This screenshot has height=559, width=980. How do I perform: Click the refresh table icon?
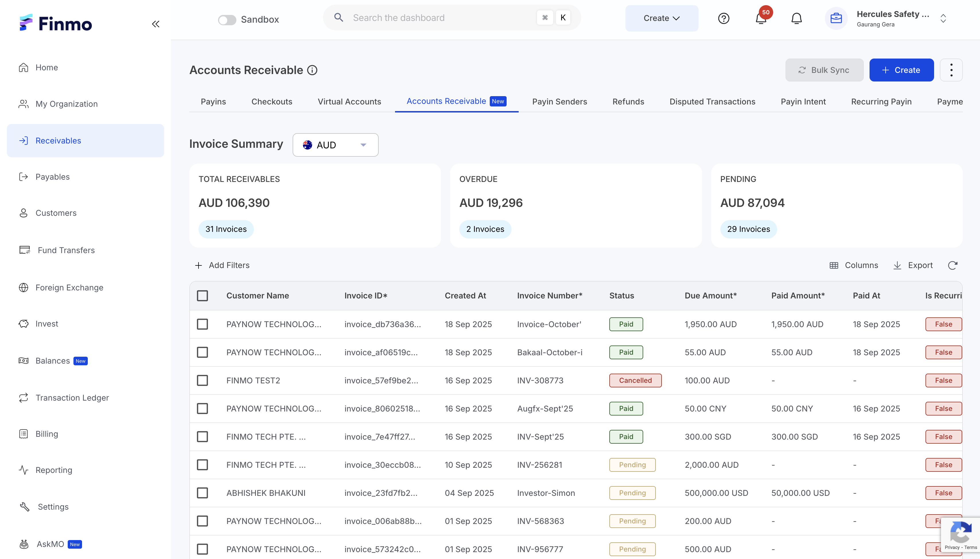click(952, 265)
